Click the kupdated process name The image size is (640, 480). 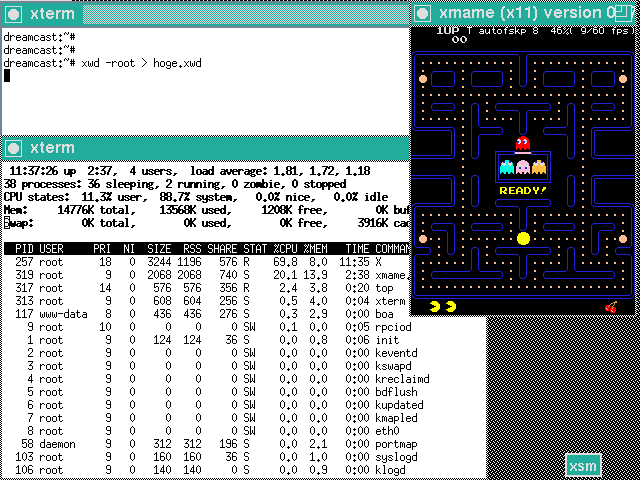click(x=399, y=405)
